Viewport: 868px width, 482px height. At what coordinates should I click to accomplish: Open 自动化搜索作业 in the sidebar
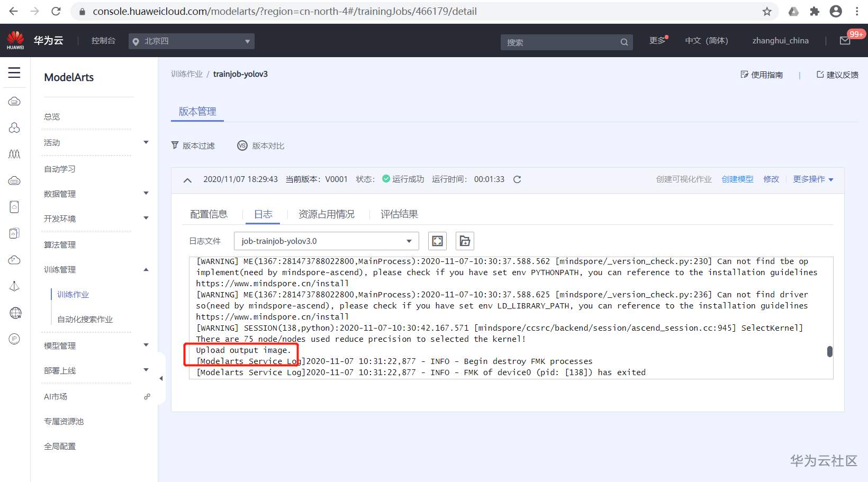click(x=85, y=319)
